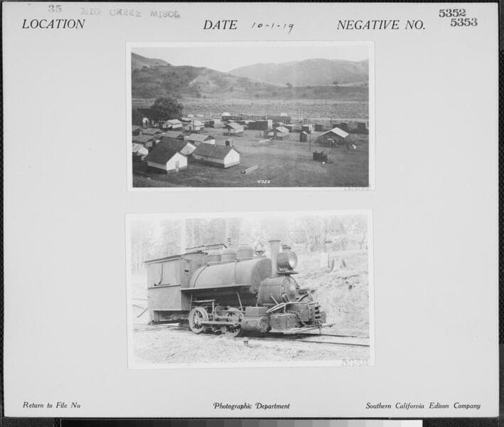Viewport: 504px width, 427px height.
Task: Click the steam locomotive photograph
Action: coord(250,289)
